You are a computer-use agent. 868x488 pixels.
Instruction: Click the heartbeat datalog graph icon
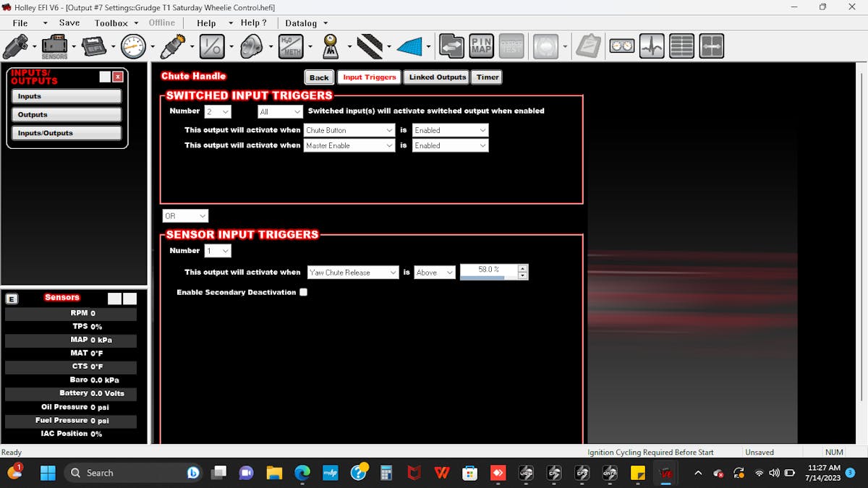[x=652, y=46]
